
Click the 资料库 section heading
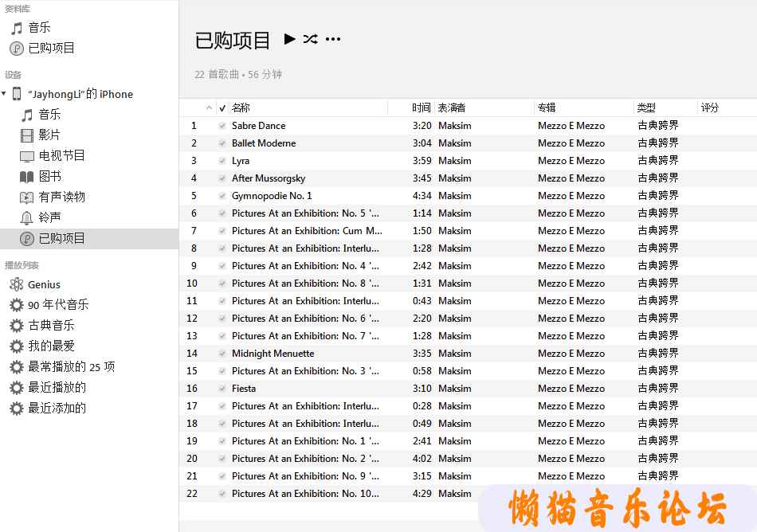(x=18, y=9)
